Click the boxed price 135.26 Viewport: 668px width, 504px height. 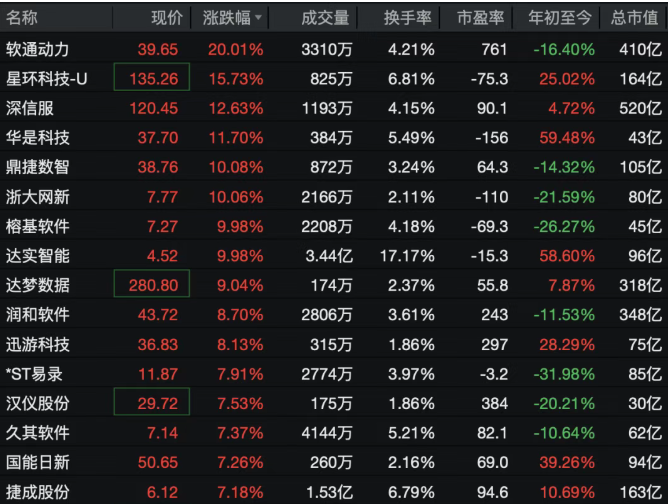[x=152, y=77]
